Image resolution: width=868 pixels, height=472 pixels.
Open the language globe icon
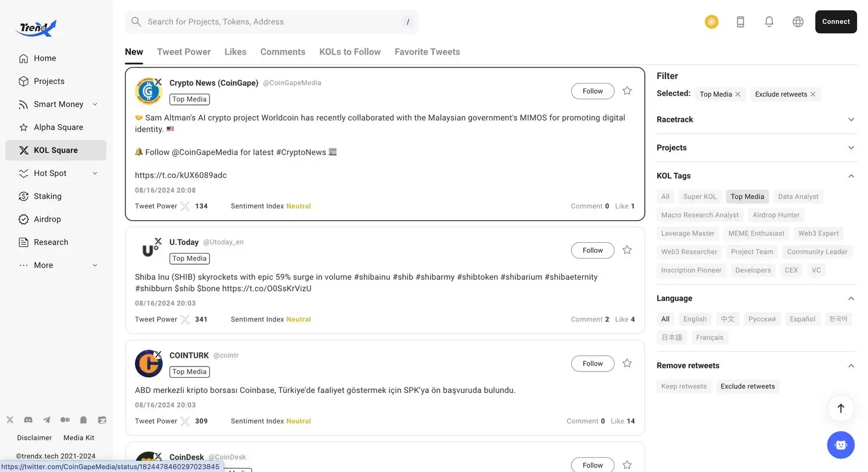[x=798, y=22]
